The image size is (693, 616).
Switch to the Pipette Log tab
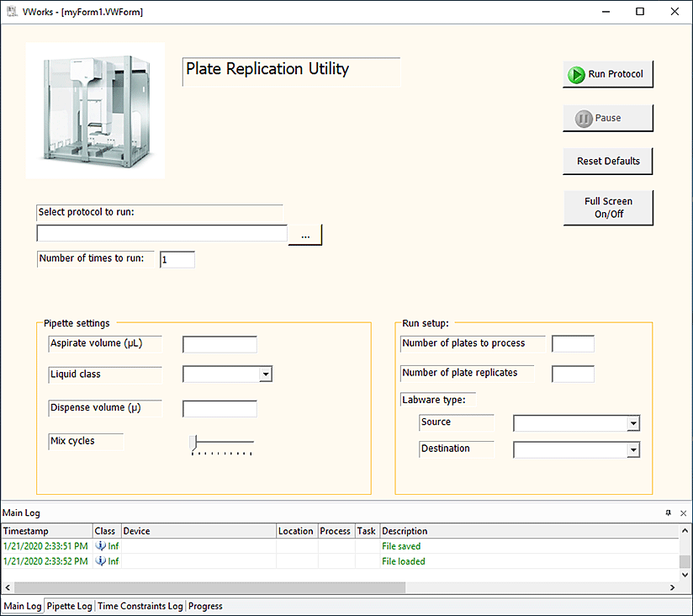tap(70, 606)
